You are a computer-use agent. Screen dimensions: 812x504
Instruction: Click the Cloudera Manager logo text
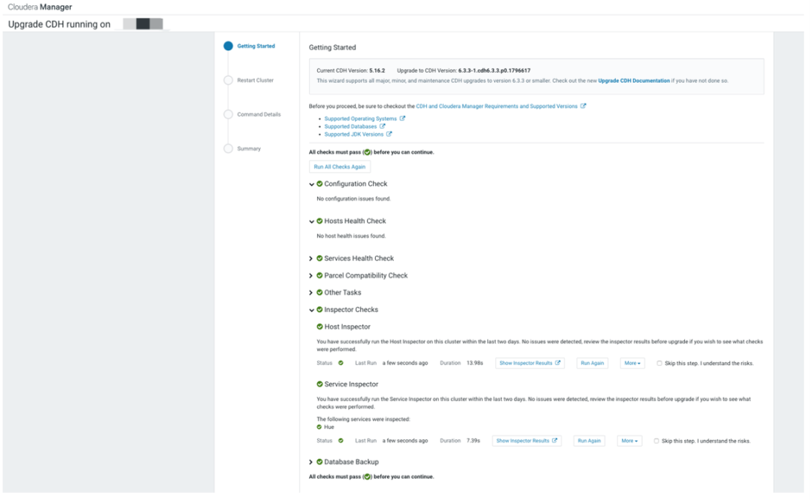click(x=40, y=8)
